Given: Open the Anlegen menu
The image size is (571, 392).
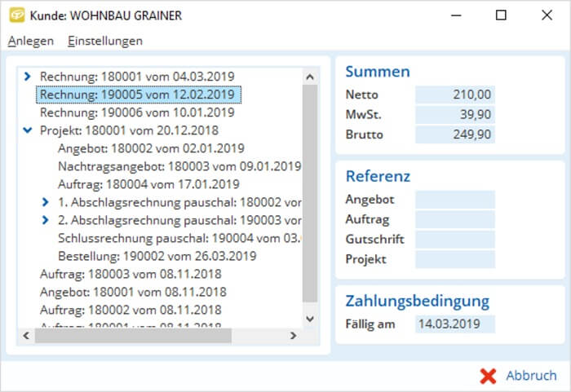Looking at the screenshot, I should tap(31, 41).
